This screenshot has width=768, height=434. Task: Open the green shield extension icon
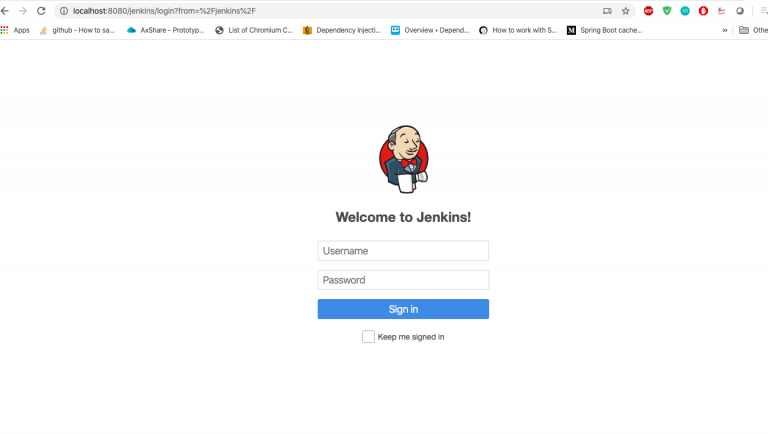667,11
